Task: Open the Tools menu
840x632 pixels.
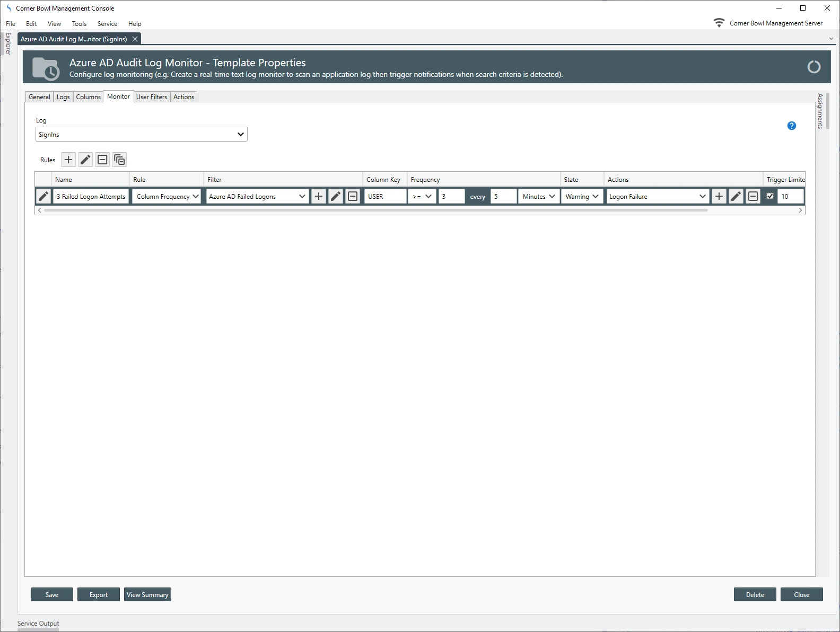Action: (x=79, y=24)
